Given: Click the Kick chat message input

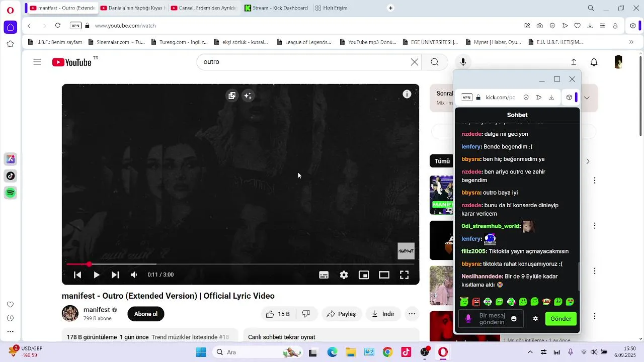Looking at the screenshot, I should [x=491, y=319].
